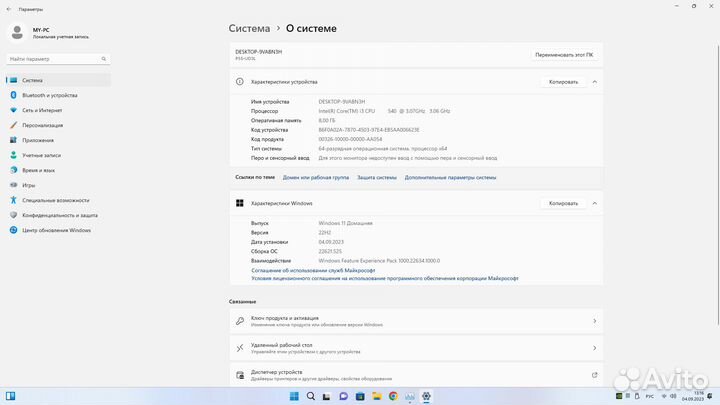Open Сеть и Интернет settings
Screen dimensions: 720x405
58,110
